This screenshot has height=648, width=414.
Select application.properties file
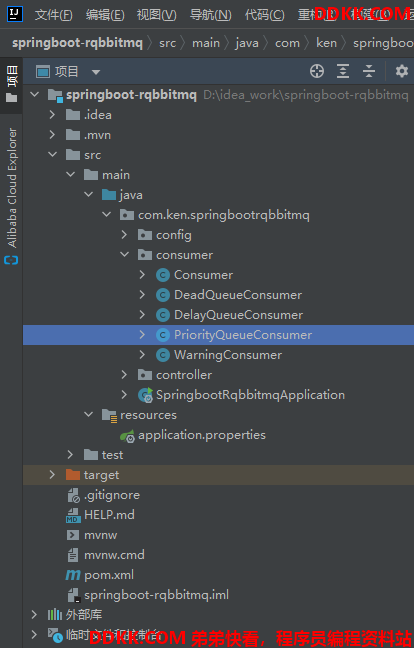point(202,435)
